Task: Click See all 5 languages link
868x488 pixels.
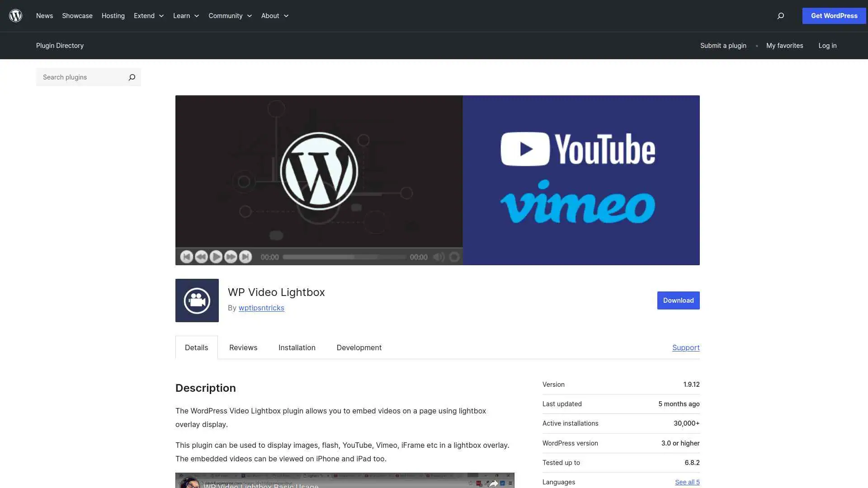Action: pos(687,482)
